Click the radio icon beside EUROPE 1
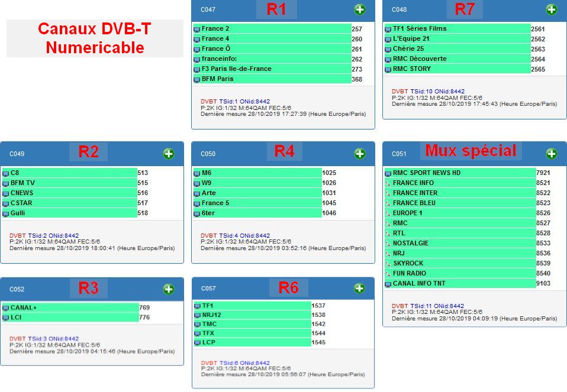The image size is (567, 392). pos(388,213)
